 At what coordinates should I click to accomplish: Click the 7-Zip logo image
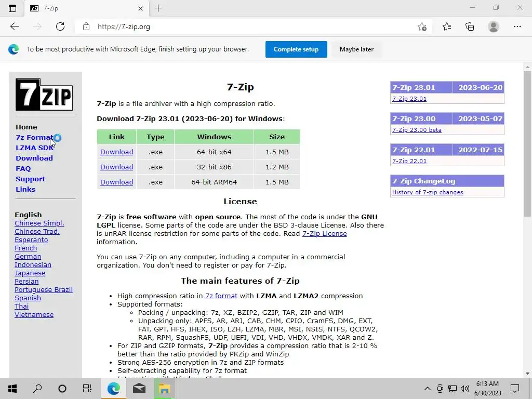pyautogui.click(x=44, y=95)
